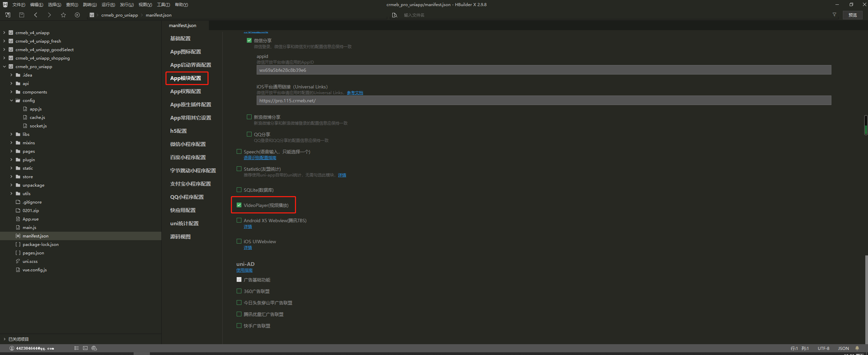Open the 语音识别配置指南 link
Viewport: 868px width, 355px height.
pyautogui.click(x=260, y=158)
